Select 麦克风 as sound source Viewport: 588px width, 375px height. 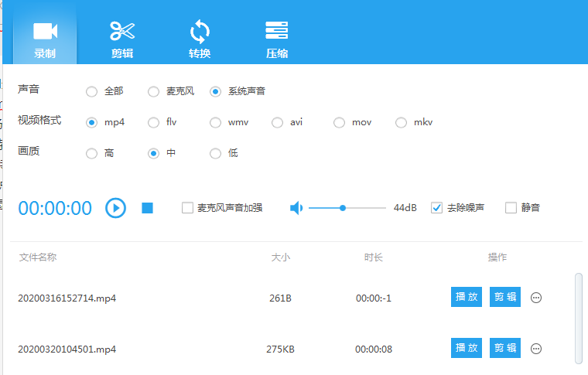(x=153, y=92)
